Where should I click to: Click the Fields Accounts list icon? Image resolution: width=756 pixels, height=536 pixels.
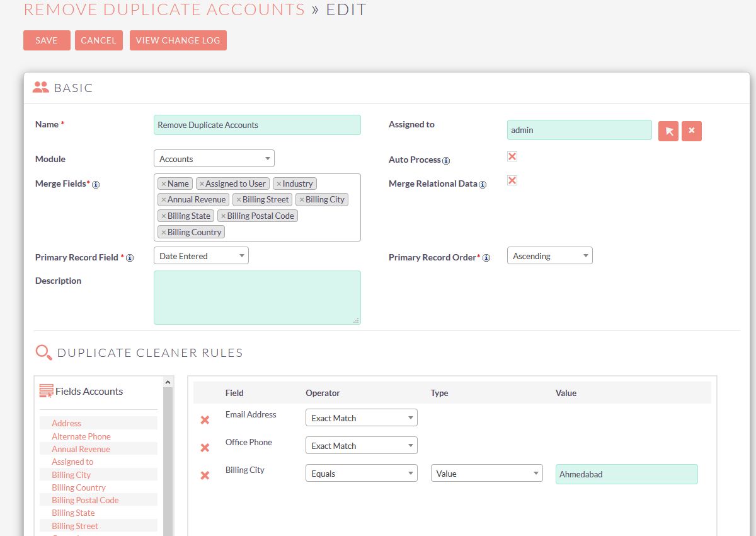[x=46, y=391]
